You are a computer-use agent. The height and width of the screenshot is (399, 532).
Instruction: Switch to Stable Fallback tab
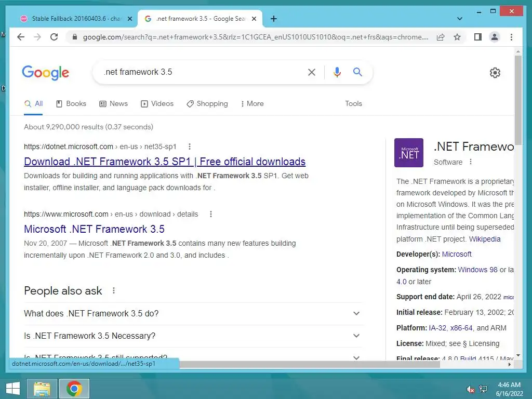[x=75, y=19]
